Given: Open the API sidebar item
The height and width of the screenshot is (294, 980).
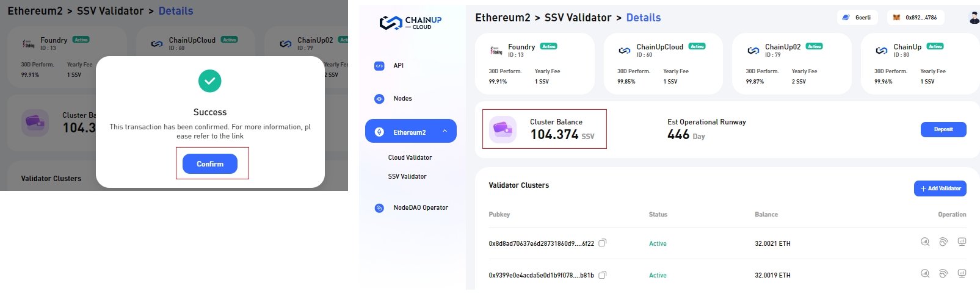Looking at the screenshot, I should coord(398,65).
